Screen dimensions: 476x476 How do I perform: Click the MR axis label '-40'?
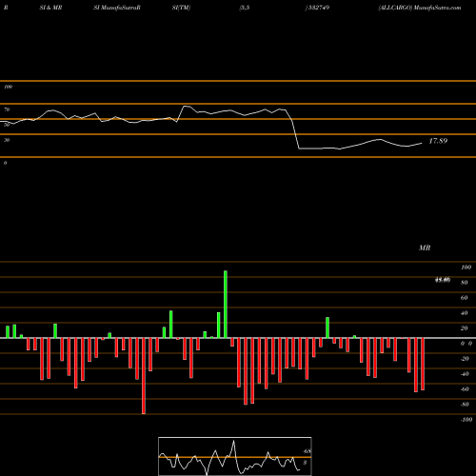[465, 374]
